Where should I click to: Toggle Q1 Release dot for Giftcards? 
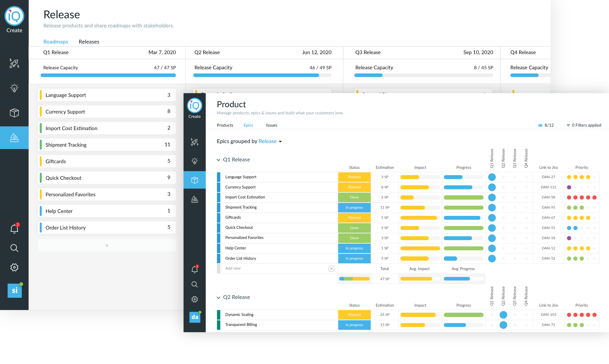tap(492, 218)
